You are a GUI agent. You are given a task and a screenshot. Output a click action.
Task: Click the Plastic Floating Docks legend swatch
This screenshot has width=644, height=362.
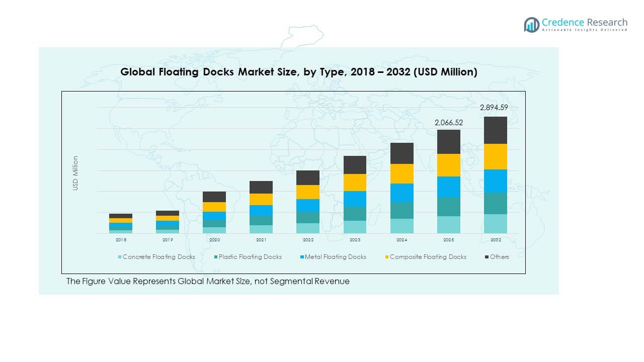click(x=215, y=257)
